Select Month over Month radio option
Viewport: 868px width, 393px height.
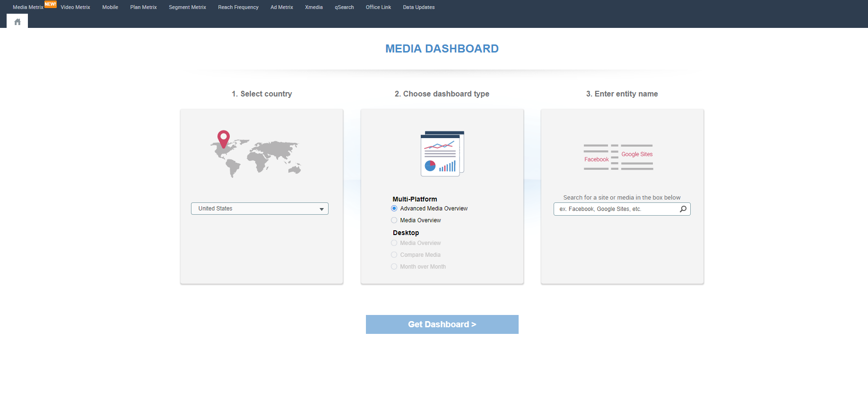coord(394,267)
